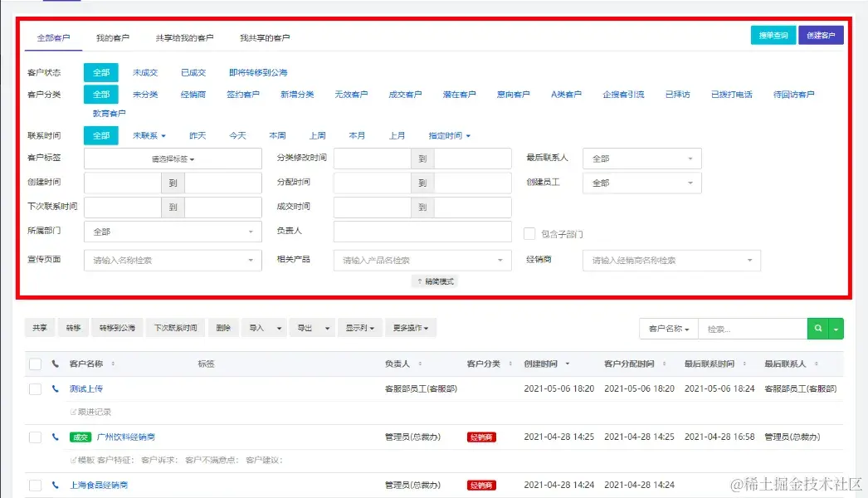Click the 转移到公海 button
Image resolution: width=868 pixels, height=498 pixels.
[119, 327]
